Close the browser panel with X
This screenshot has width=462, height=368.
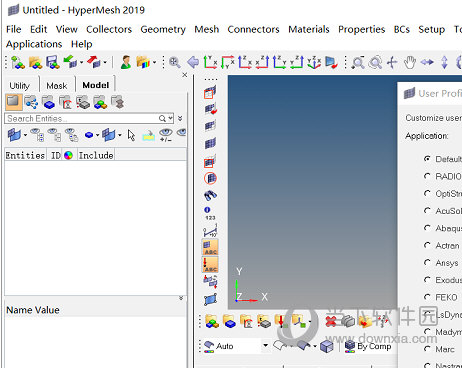coord(185,75)
